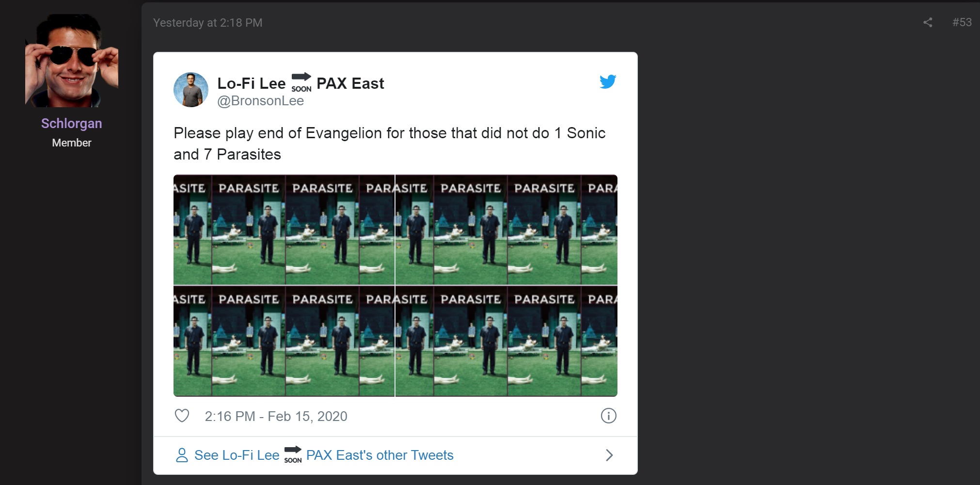Image resolution: width=980 pixels, height=485 pixels.
Task: See Lo-Fi Lee PAX East's other Tweets
Action: click(324, 455)
